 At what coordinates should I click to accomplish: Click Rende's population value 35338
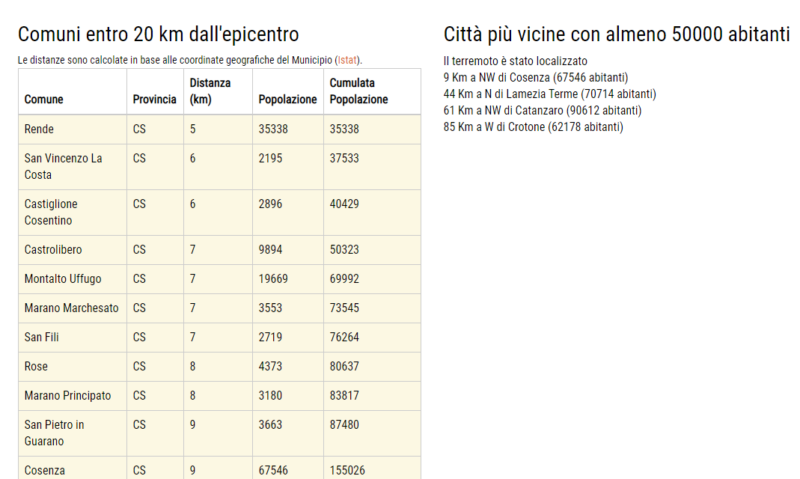273,129
